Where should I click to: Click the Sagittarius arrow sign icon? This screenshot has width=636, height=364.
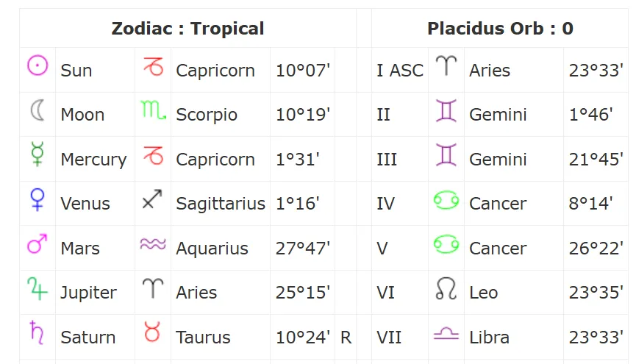[x=152, y=200]
